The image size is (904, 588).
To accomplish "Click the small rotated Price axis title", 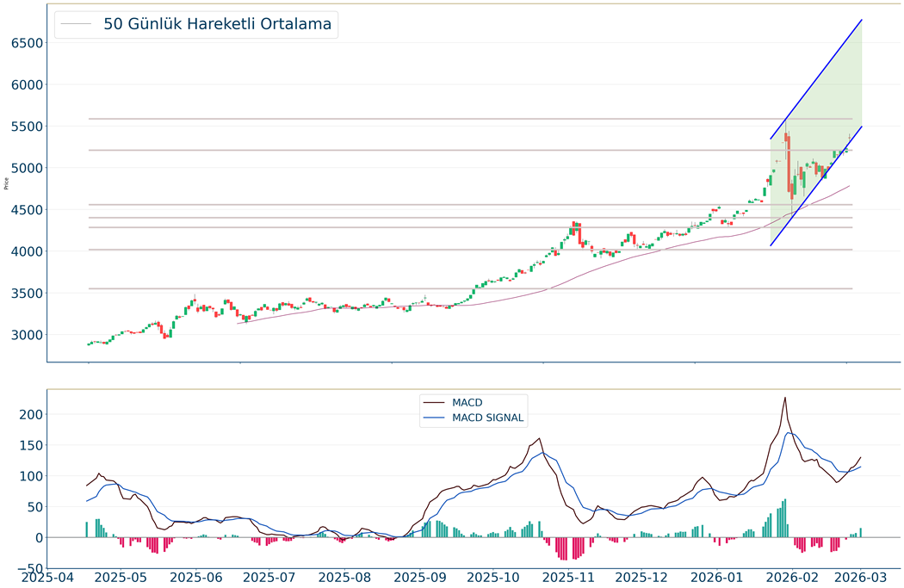I will pos(7,183).
